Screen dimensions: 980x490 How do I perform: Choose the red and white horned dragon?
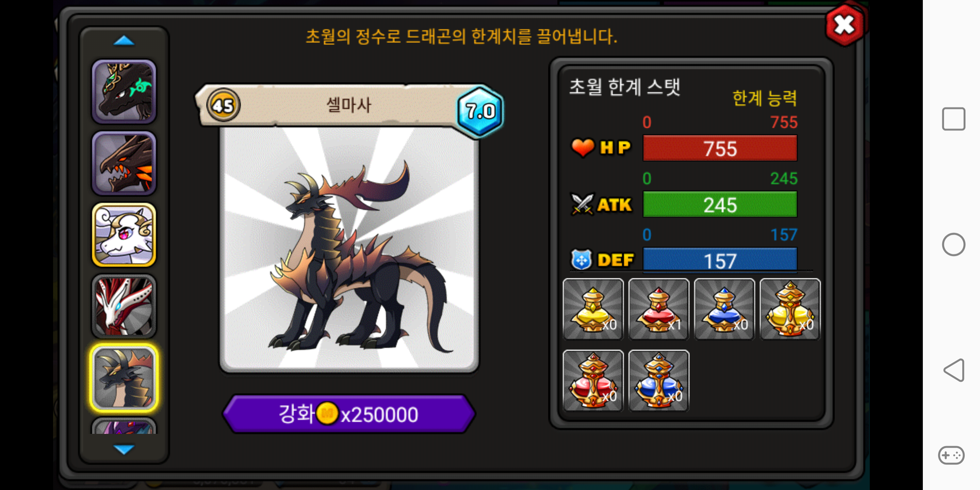(x=124, y=306)
